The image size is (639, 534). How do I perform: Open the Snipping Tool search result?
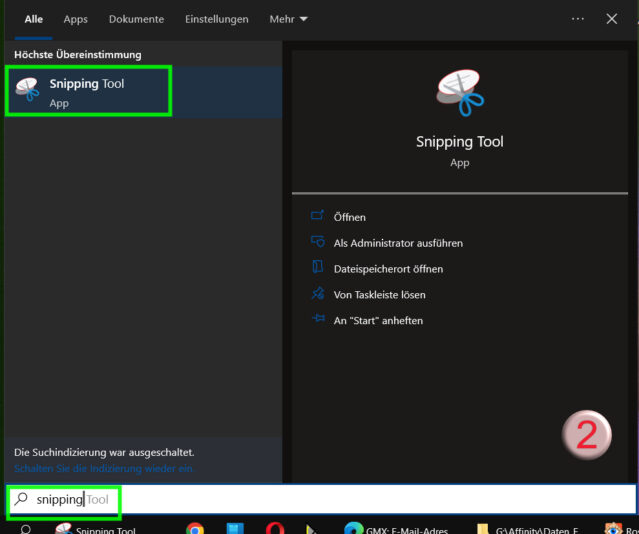88,92
